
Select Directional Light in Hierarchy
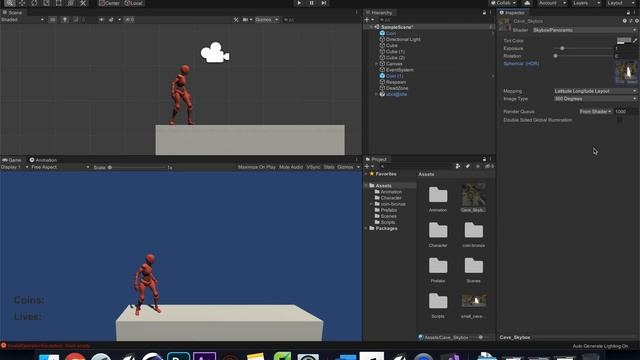pos(403,40)
